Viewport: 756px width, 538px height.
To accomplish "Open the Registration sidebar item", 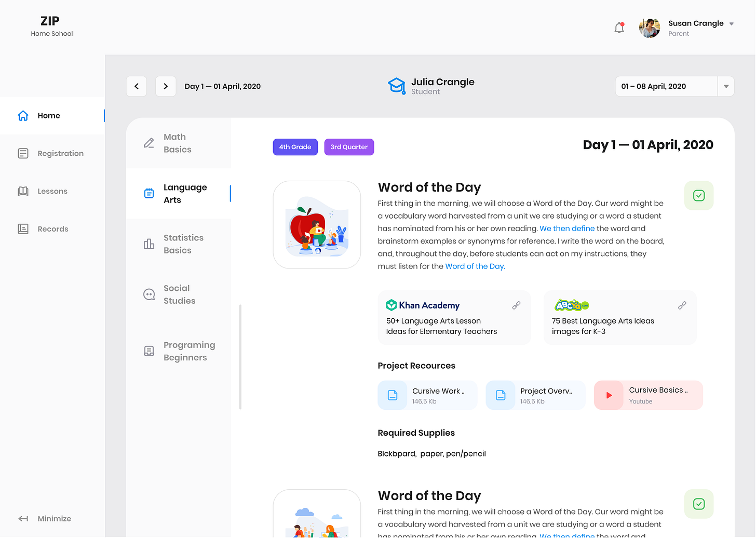I will 52,153.
